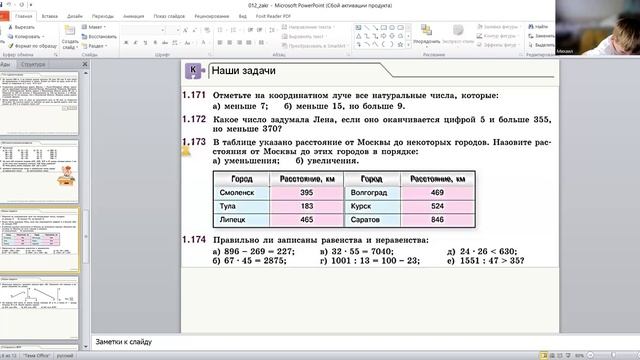Screen dimensions: 640x360
Task: Click the Replace (Заменить) button
Action: pos(541,36)
